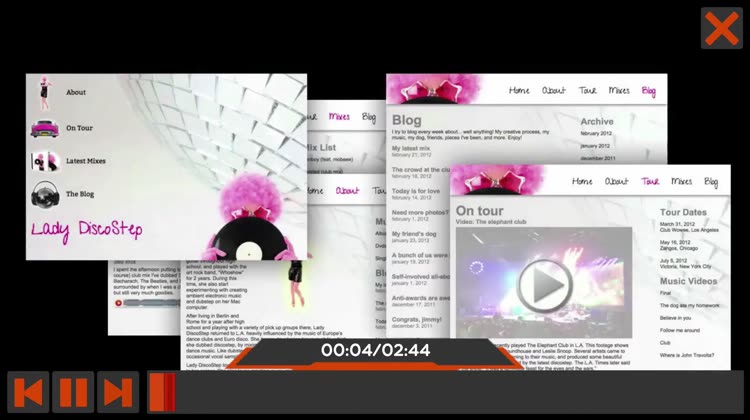
Task: Click highlighted Tour tab on On tour page
Action: pos(650,181)
